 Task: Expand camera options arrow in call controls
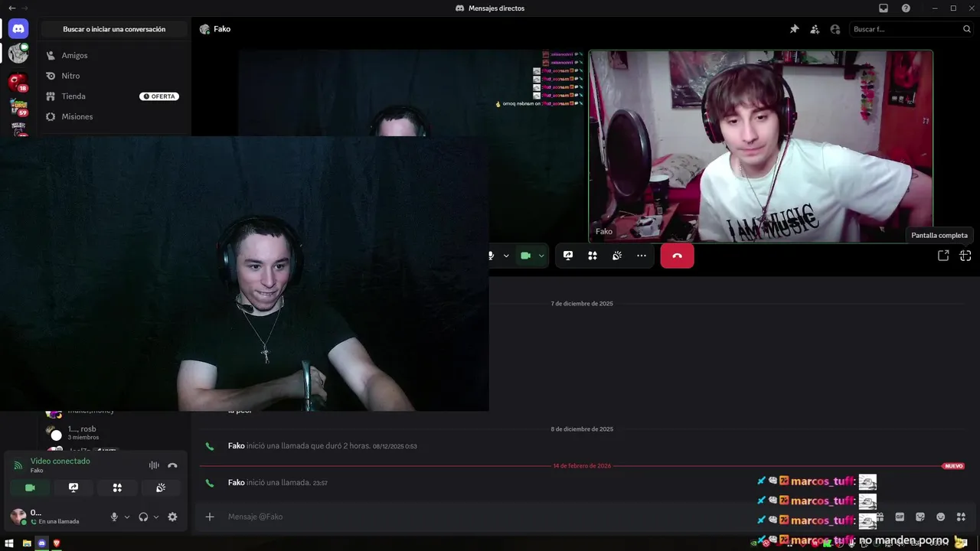pyautogui.click(x=541, y=256)
